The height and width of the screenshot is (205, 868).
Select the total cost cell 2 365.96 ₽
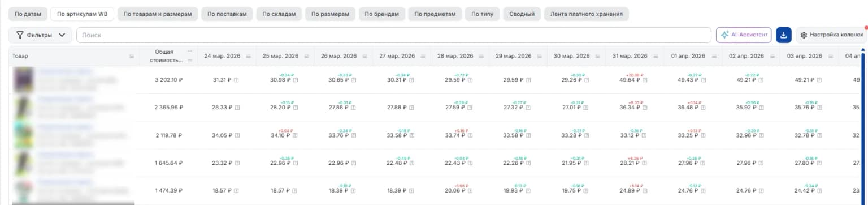click(169, 108)
